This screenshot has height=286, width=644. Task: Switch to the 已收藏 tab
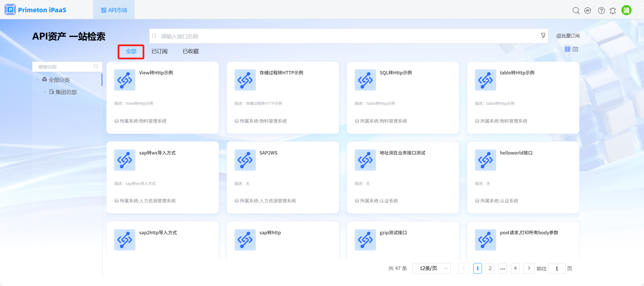(x=190, y=51)
